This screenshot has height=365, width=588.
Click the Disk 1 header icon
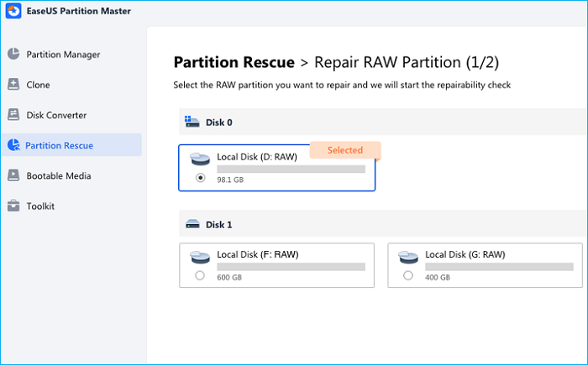point(192,225)
